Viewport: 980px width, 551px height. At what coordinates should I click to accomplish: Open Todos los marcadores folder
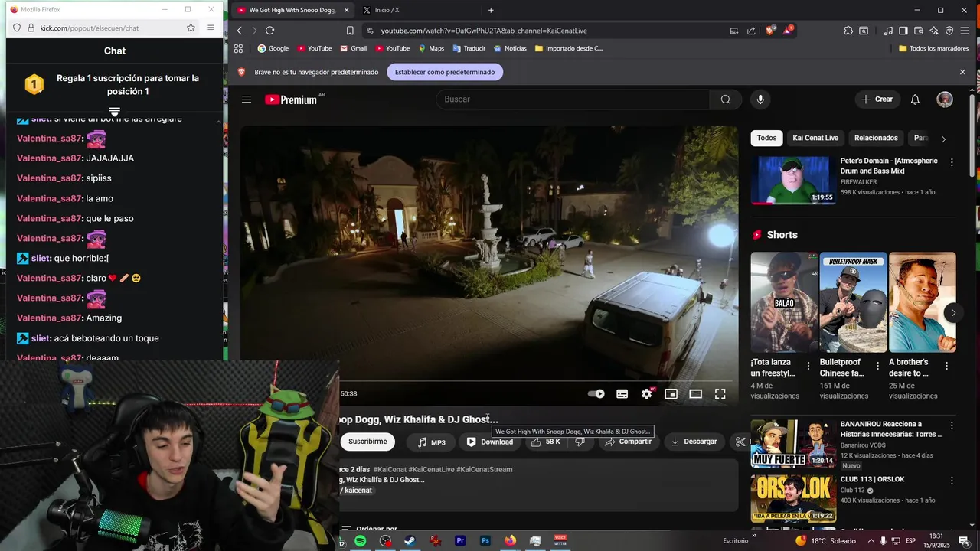tap(933, 48)
